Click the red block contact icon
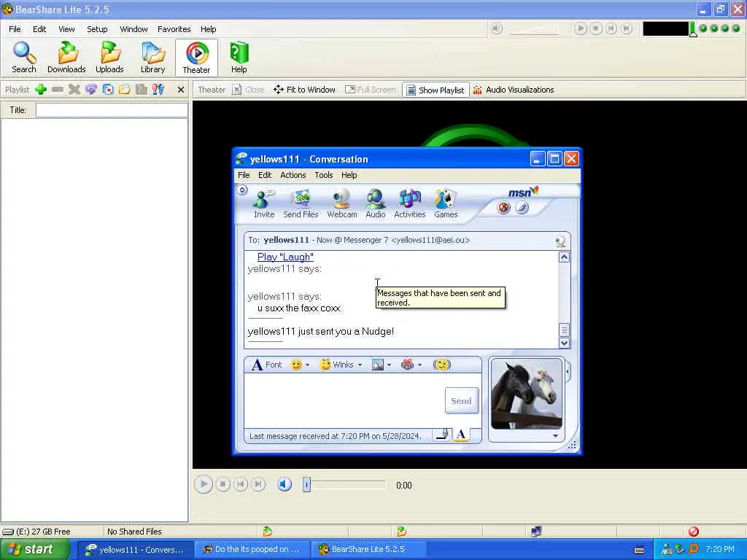747x560 pixels. click(503, 208)
